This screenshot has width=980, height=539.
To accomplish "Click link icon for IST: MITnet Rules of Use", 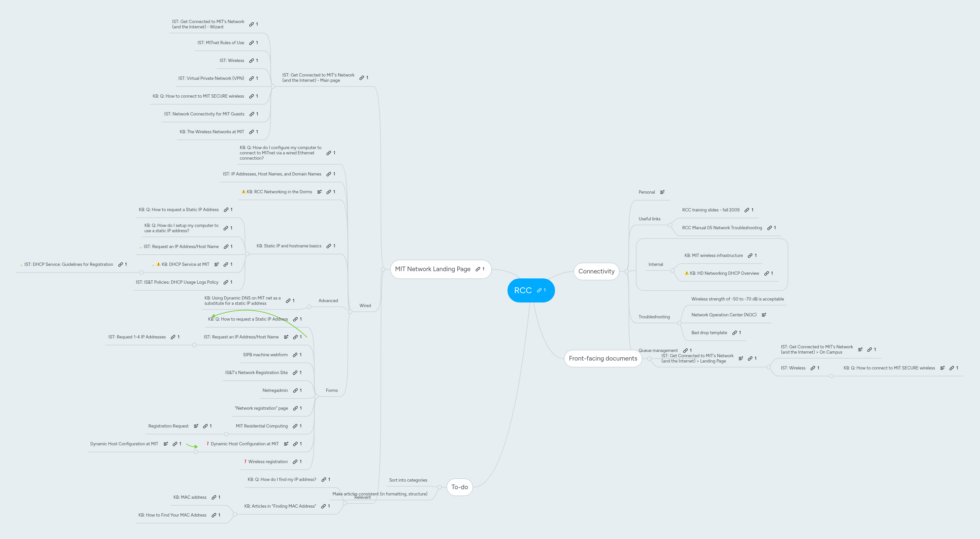I will point(251,43).
